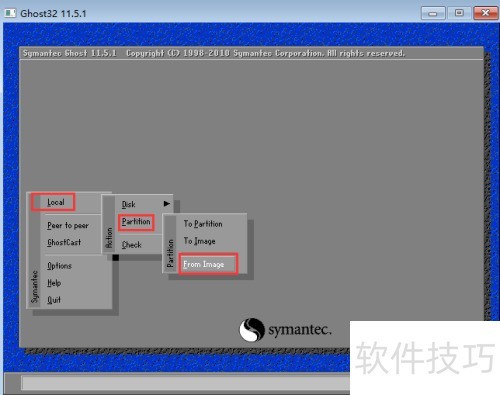Close the Ghost32 11.5.1 window
Viewport: 500px width, 395px height.
tap(486, 13)
